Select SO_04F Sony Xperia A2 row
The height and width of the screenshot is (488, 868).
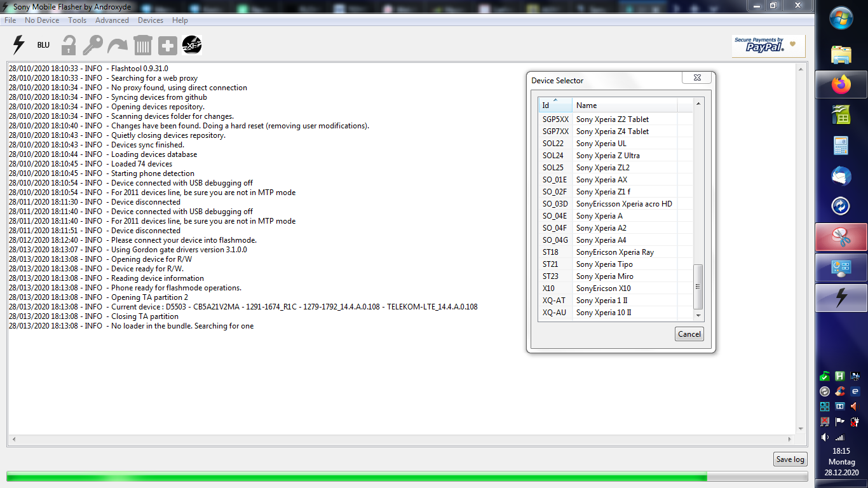(x=616, y=227)
